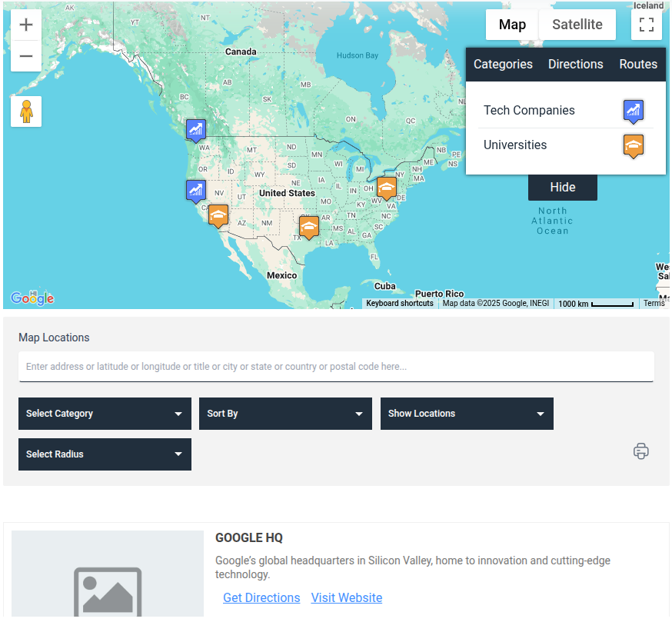This screenshot has width=672, height=642.
Task: Open the Directions tab
Action: click(x=576, y=65)
